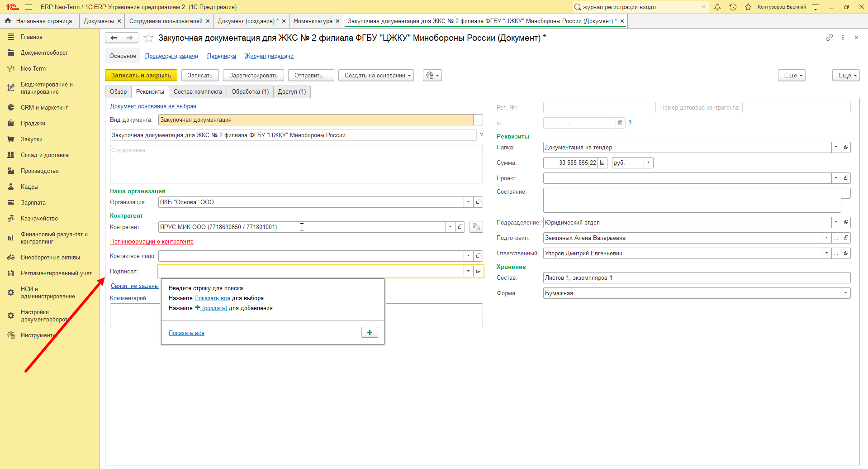This screenshot has width=868, height=469.
Task: Copy the document link via chain icon
Action: 829,38
